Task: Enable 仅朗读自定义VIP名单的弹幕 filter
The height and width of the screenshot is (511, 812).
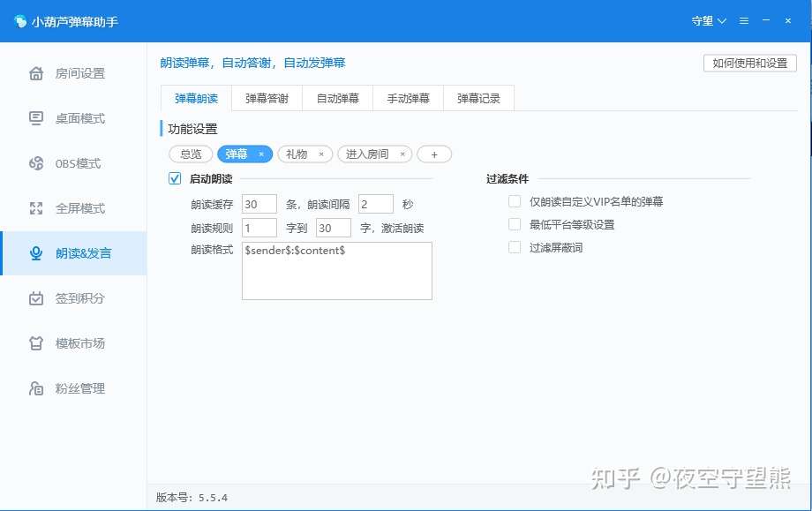Action: pyautogui.click(x=515, y=201)
